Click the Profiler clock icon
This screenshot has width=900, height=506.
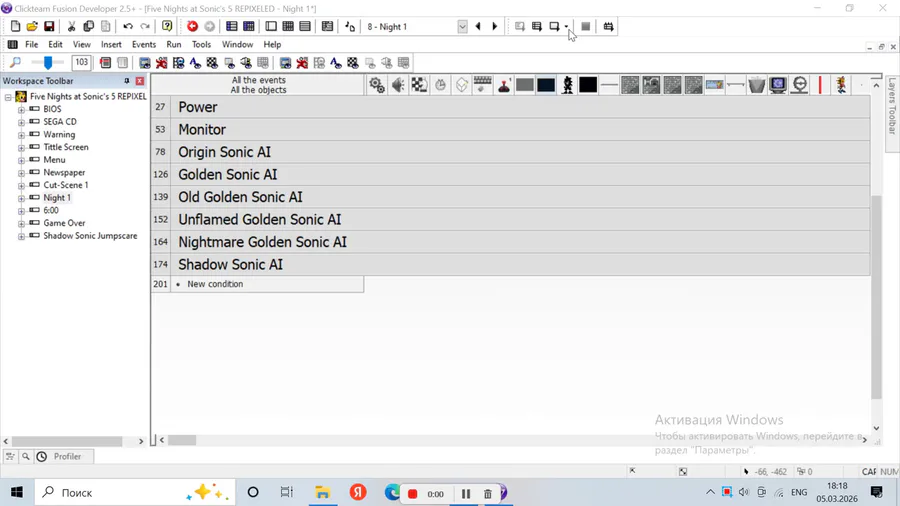(41, 457)
